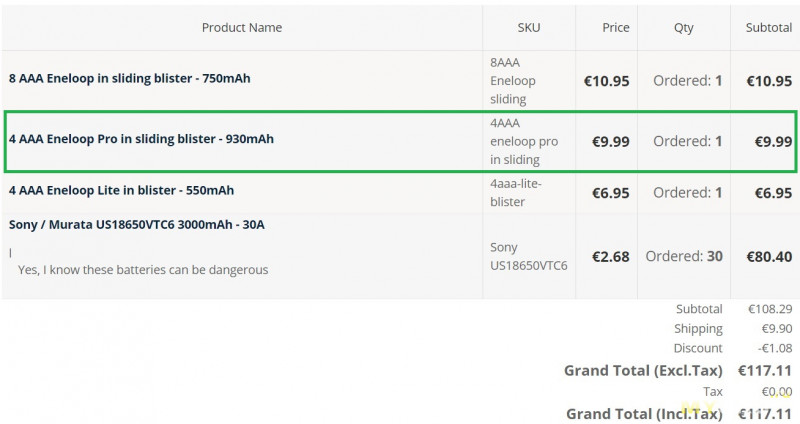The image size is (800, 424).
Task: Select the €10.95 price cell
Action: (607, 81)
